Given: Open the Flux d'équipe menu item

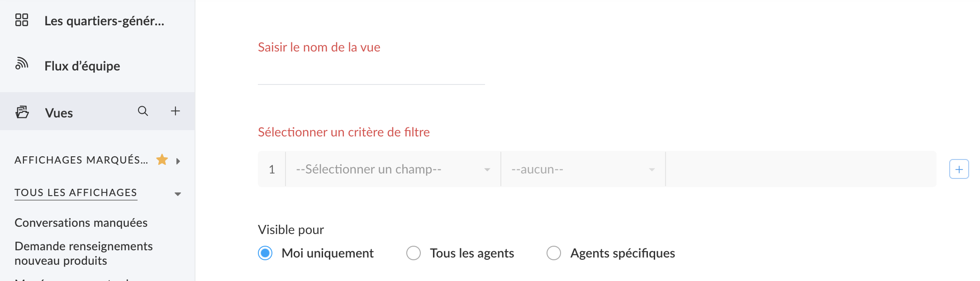Looking at the screenshot, I should point(82,66).
